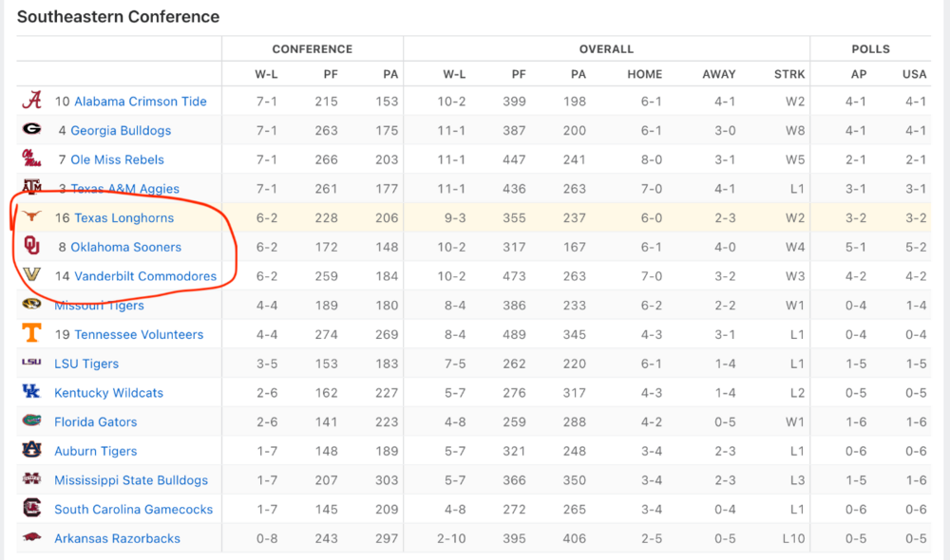Open the Missouri Tigers team link
Image resolution: width=950 pixels, height=560 pixels.
click(99, 306)
